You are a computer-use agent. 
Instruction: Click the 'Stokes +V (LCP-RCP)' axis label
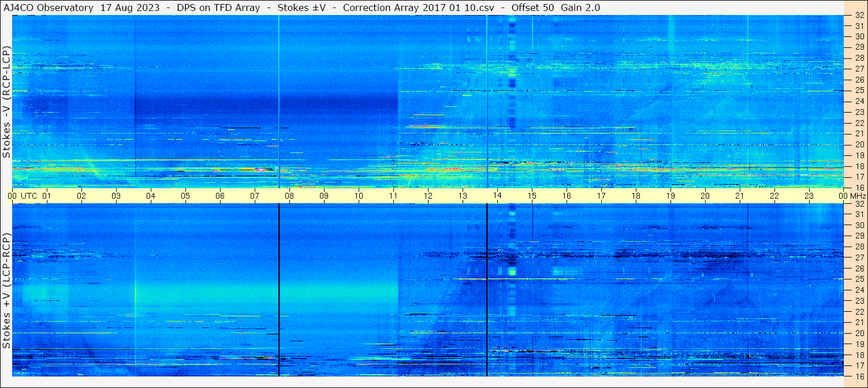pyautogui.click(x=6, y=290)
